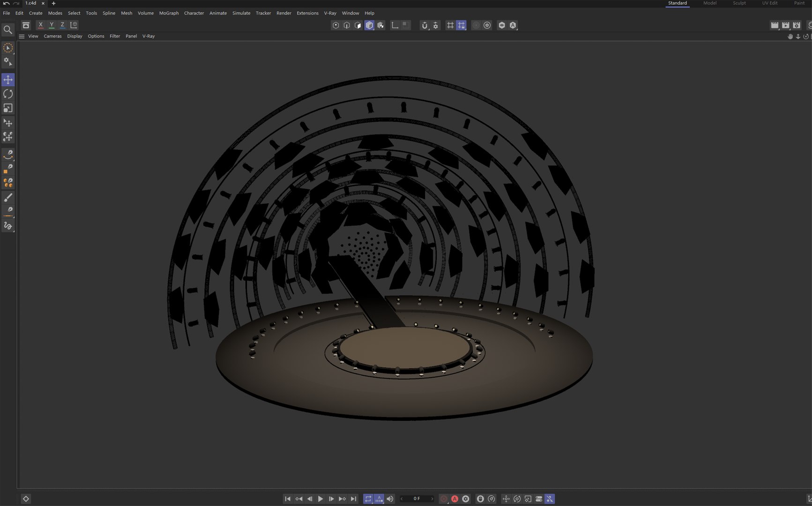Click the coordinate system icon beside Z
812x506 pixels.
point(74,25)
